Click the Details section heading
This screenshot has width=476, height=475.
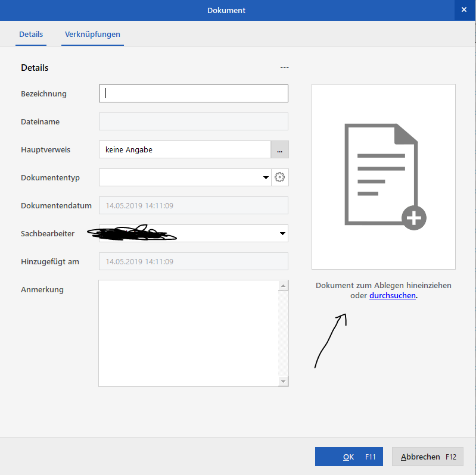[35, 68]
